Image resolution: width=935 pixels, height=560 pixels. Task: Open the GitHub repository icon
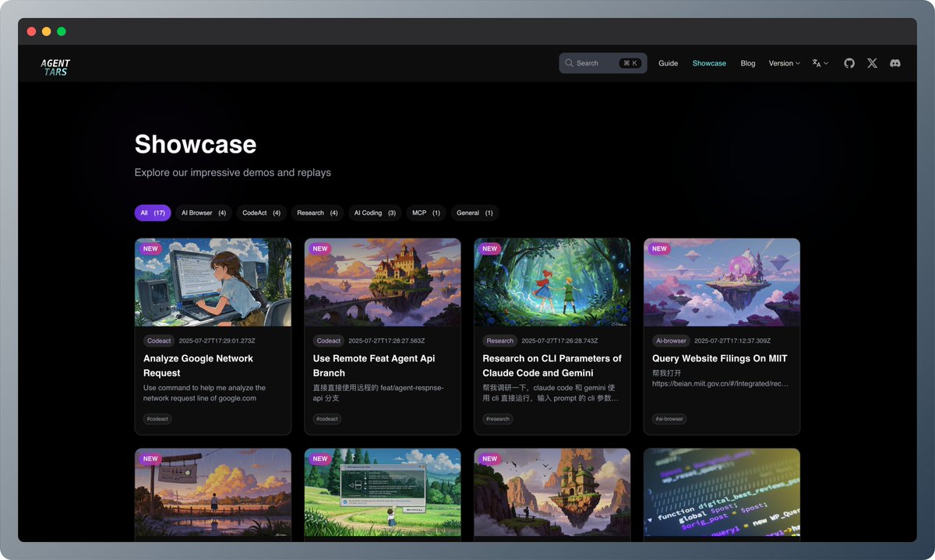pos(849,63)
